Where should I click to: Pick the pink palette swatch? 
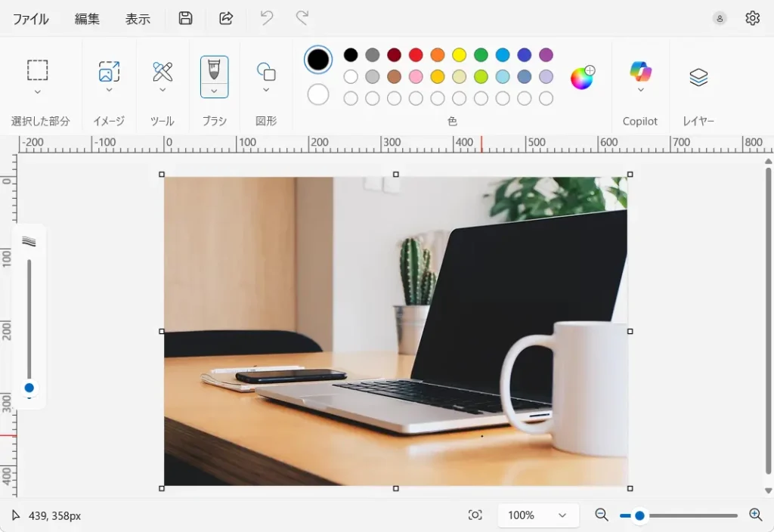coord(416,76)
